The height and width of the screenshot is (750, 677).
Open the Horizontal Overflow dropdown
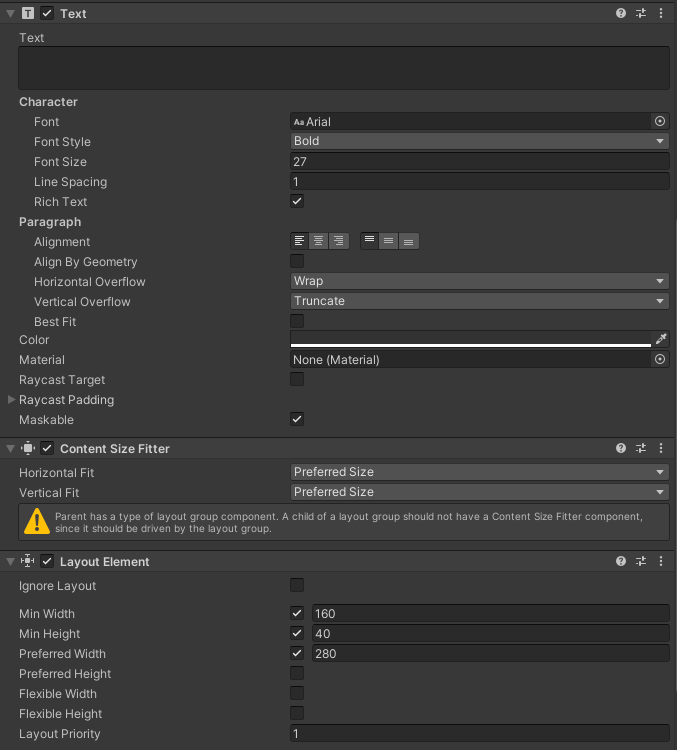479,281
